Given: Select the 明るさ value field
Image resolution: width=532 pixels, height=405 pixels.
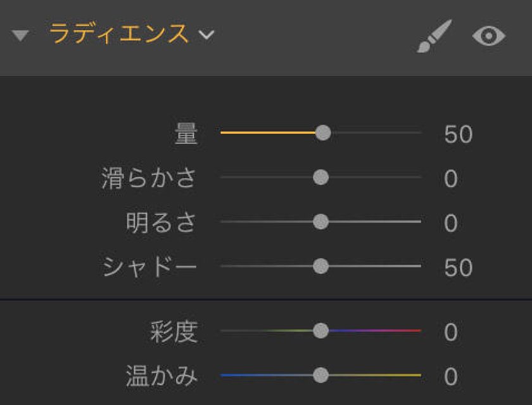Looking at the screenshot, I should tap(450, 223).
